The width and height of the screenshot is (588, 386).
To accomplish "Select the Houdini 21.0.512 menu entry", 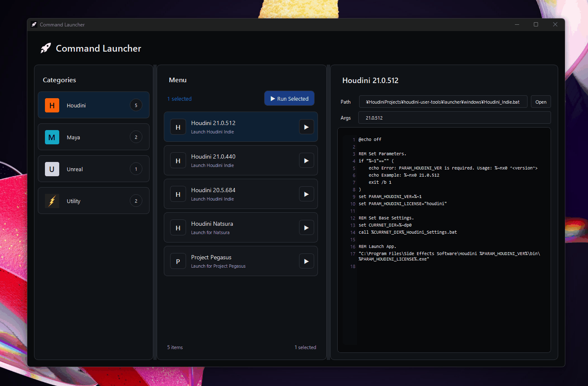I will (x=241, y=127).
